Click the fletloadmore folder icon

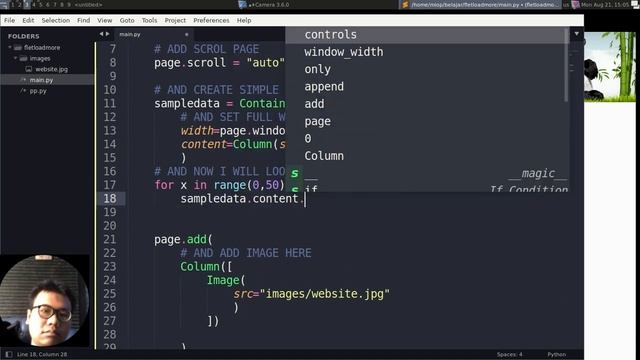coord(18,48)
